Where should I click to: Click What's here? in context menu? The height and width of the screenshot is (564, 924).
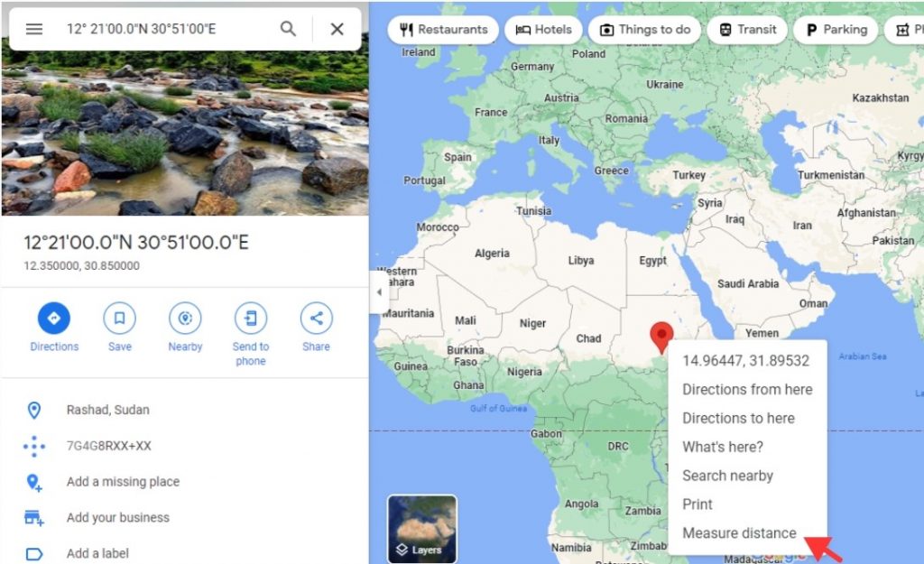(723, 447)
